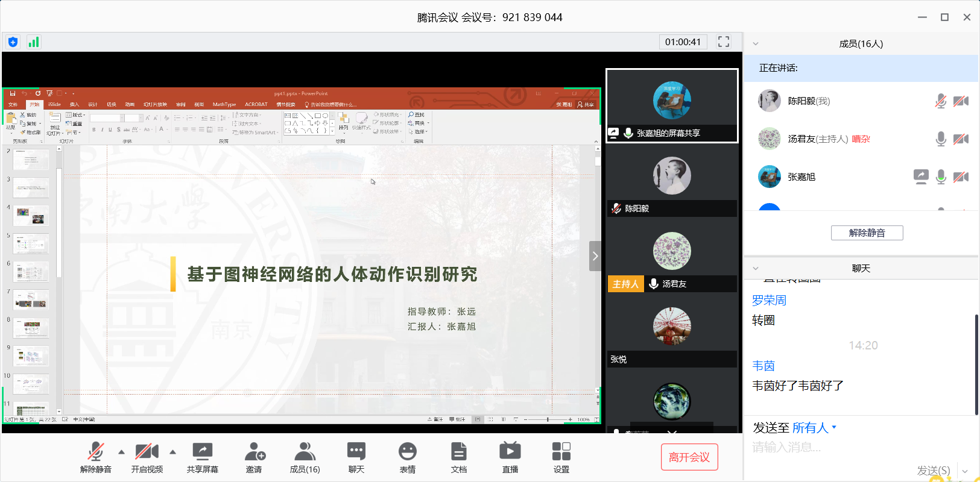Toggle 陈阳毅's microphone in members list
Viewport: 980px width, 482px height.
point(940,101)
